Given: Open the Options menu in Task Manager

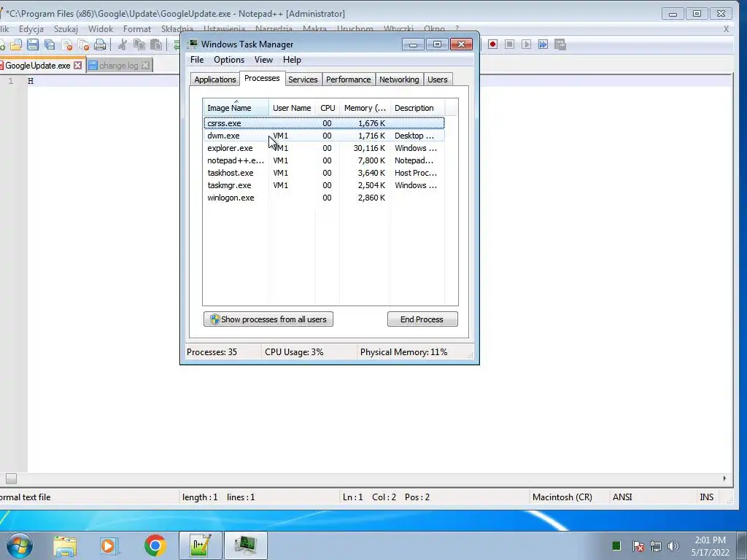Looking at the screenshot, I should click(229, 60).
